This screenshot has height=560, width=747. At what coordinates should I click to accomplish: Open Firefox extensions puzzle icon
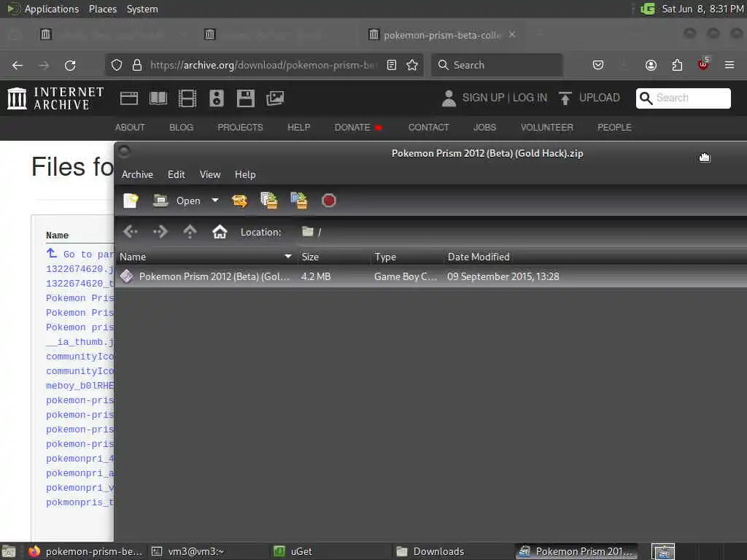677,65
